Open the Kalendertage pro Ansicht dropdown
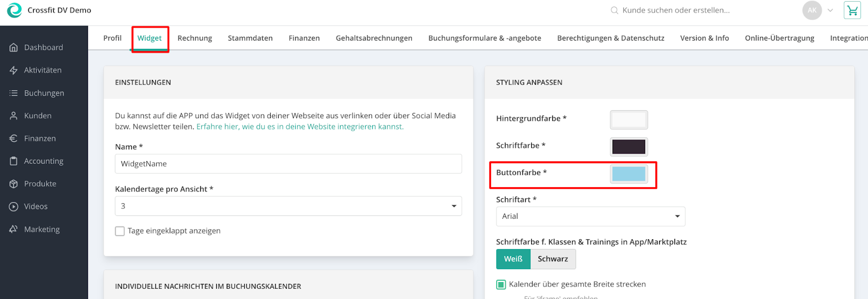 288,206
